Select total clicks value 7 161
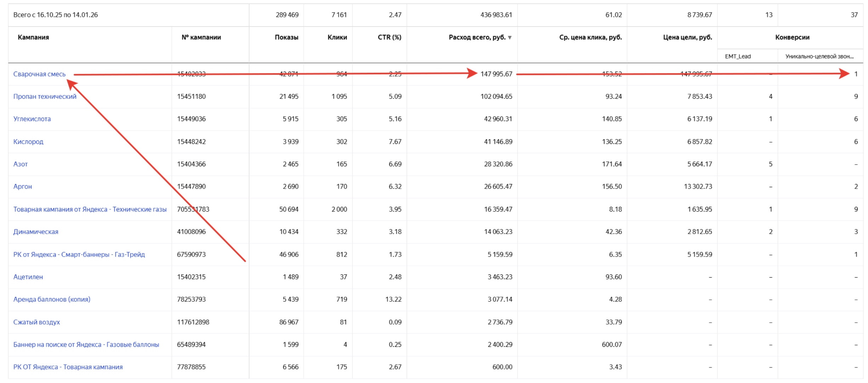868x383 pixels. 339,15
